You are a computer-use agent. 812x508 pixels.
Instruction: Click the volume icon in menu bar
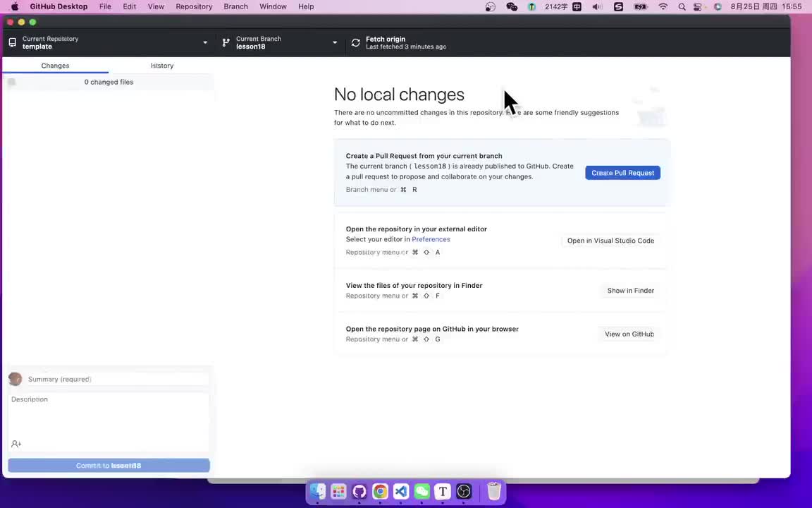(x=597, y=7)
